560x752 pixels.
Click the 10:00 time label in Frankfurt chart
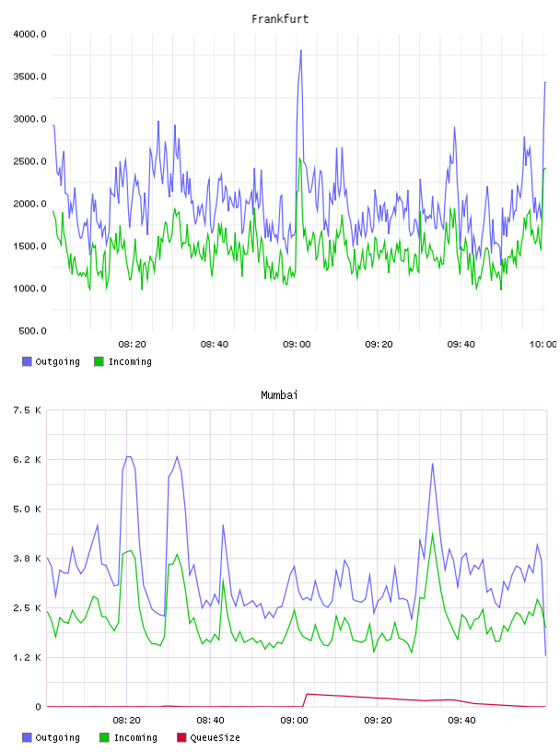click(x=542, y=345)
